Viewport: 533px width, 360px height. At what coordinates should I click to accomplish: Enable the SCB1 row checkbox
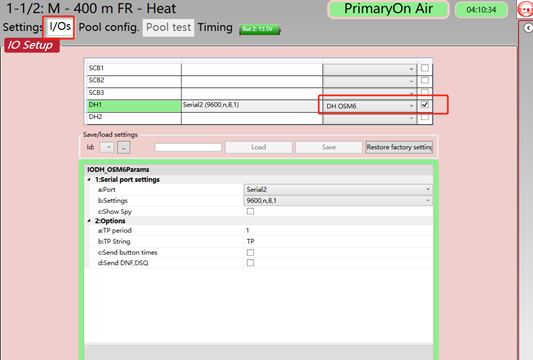425,68
